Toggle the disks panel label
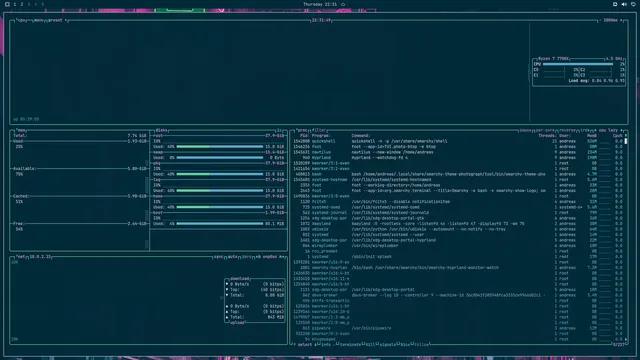This screenshot has width=640, height=360. tap(161, 130)
